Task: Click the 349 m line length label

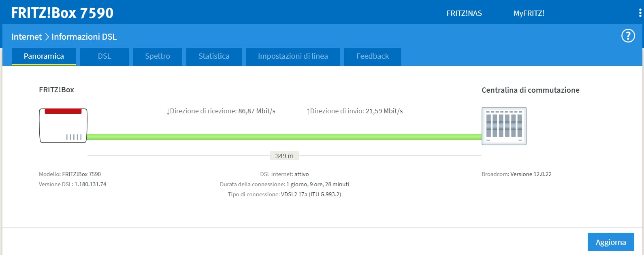Action: pyautogui.click(x=284, y=156)
